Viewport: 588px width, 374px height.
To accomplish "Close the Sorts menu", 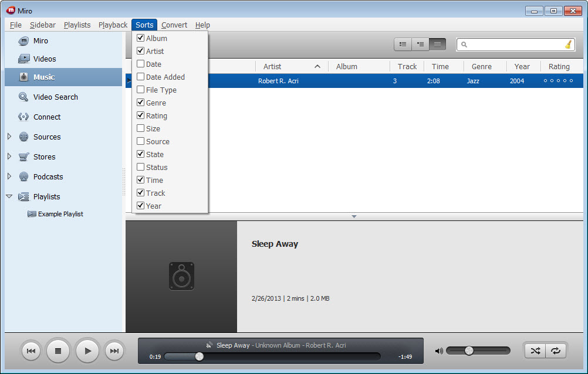I will [144, 25].
